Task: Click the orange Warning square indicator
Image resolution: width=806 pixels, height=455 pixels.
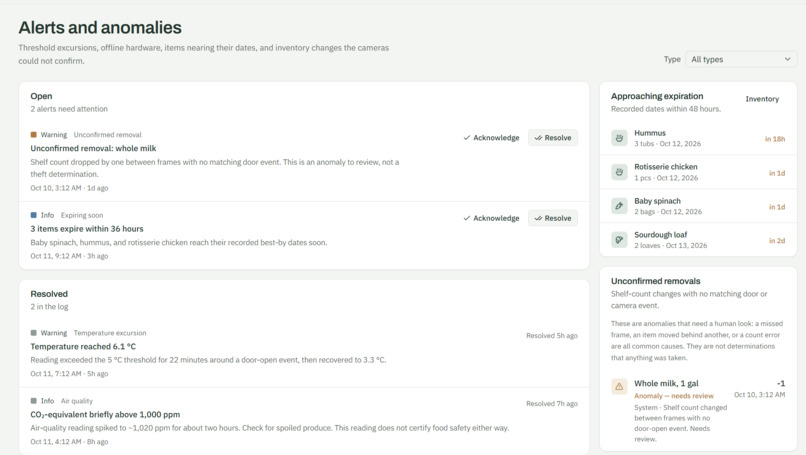Action: click(33, 135)
